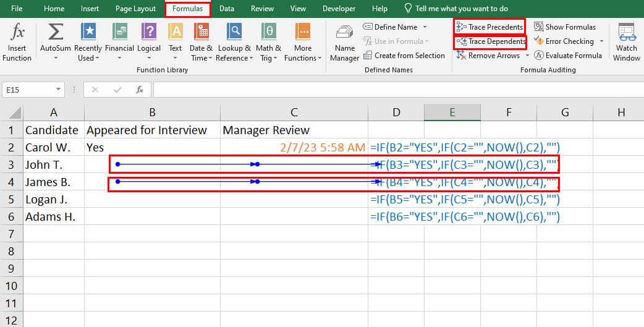Select cell with 'Carol W.'

[53, 148]
